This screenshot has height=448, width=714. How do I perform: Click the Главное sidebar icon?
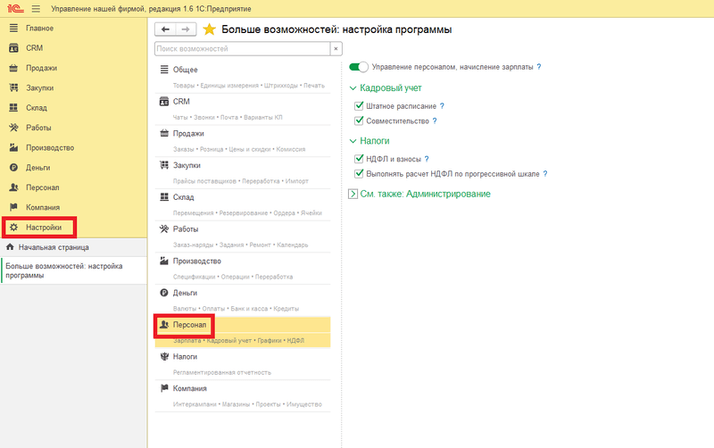tap(14, 28)
